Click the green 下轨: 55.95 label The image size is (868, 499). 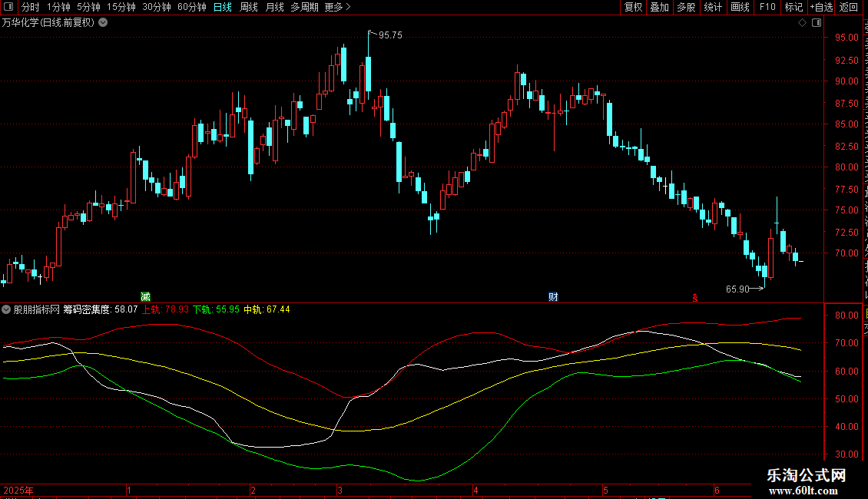pyautogui.click(x=216, y=309)
